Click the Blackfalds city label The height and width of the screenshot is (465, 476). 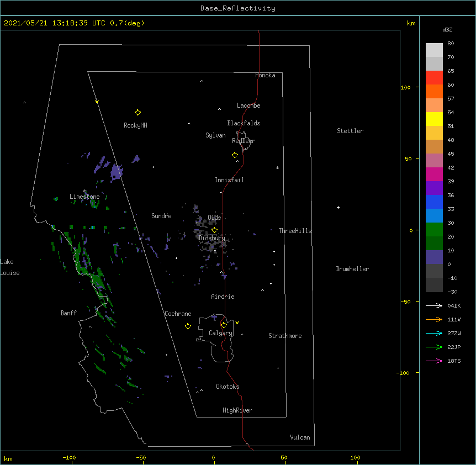(x=244, y=123)
